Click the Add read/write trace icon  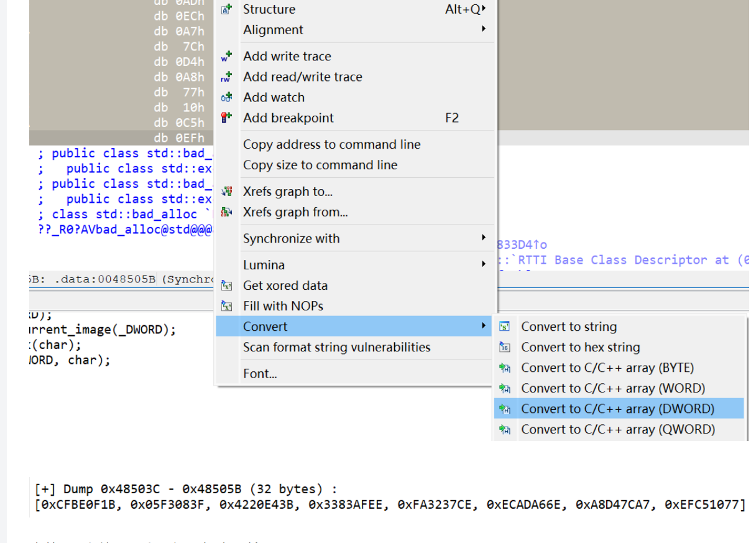tap(226, 77)
